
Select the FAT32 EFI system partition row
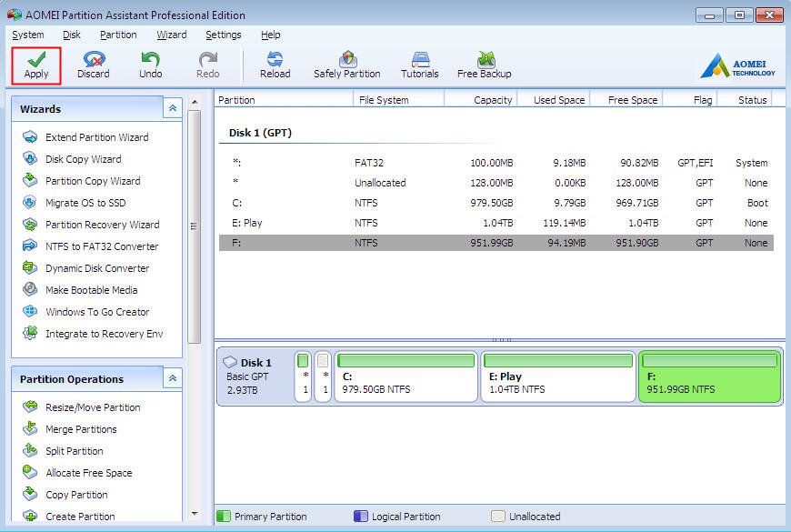496,163
